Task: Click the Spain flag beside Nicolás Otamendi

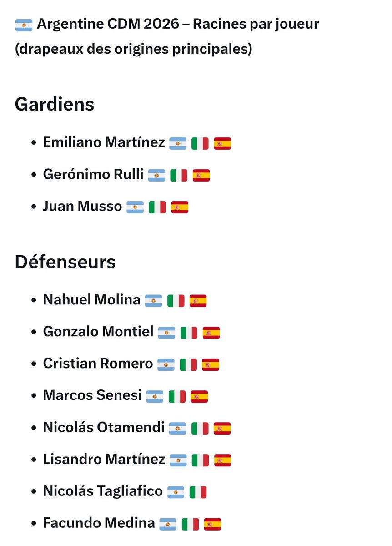Action: tap(222, 428)
